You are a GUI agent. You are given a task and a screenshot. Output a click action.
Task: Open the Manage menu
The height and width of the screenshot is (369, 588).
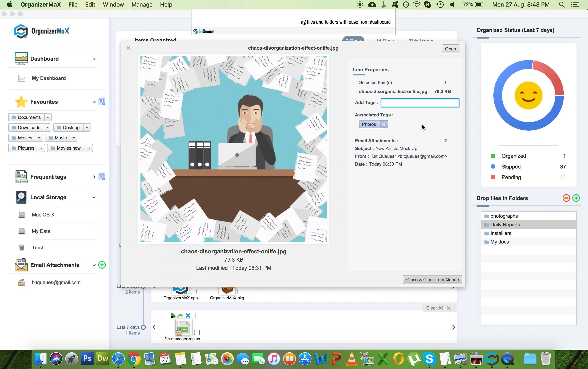coord(142,5)
